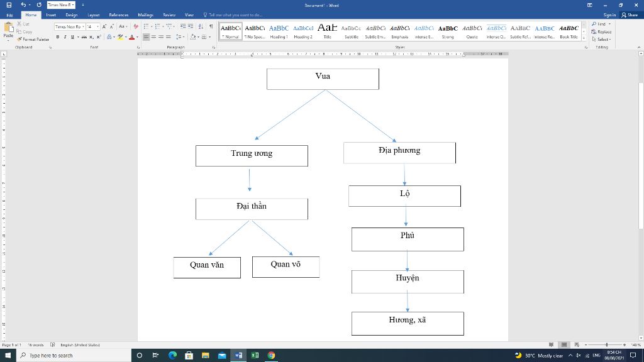Open the Sort dialog
The height and width of the screenshot is (362, 644).
(201, 26)
